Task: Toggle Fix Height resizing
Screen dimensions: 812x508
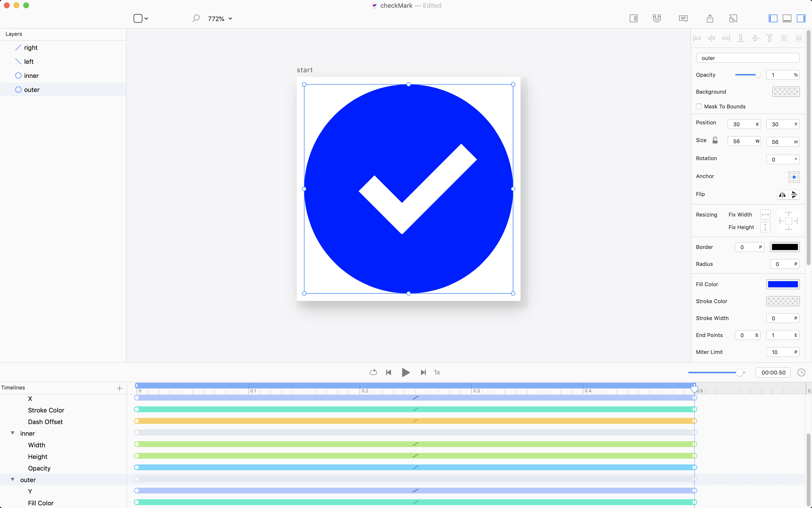Action: pyautogui.click(x=765, y=227)
